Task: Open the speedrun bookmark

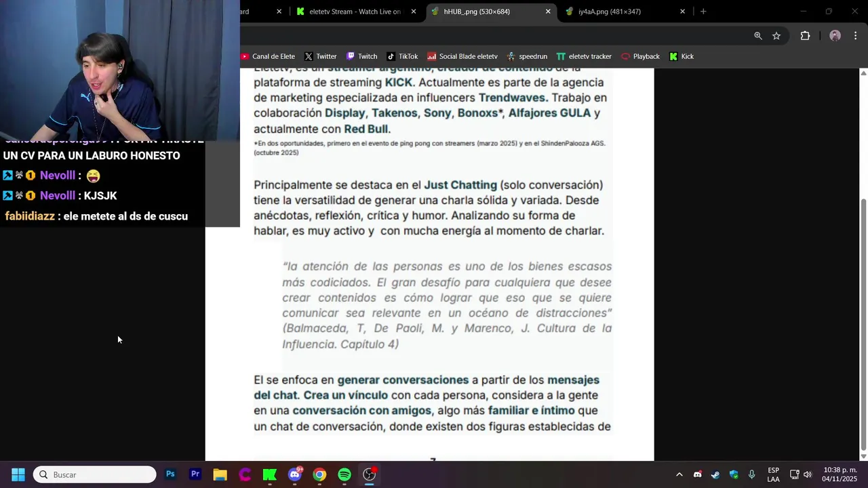Action: pos(527,56)
